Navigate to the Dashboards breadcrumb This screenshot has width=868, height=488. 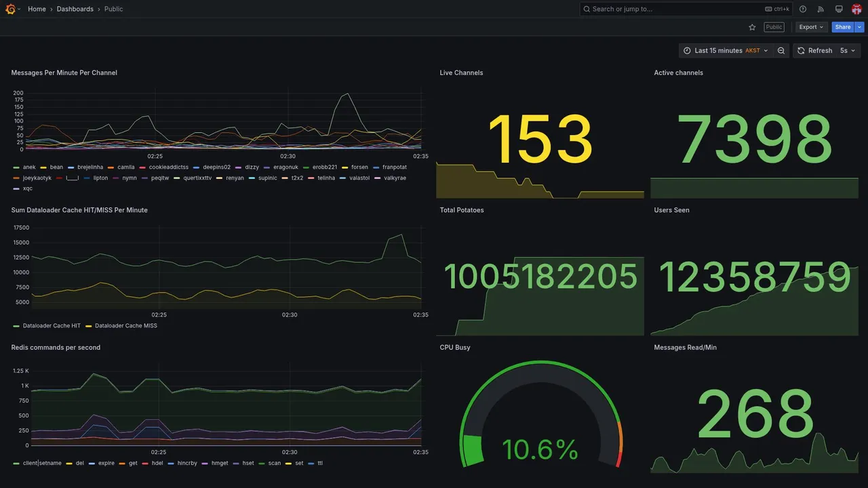coord(75,9)
